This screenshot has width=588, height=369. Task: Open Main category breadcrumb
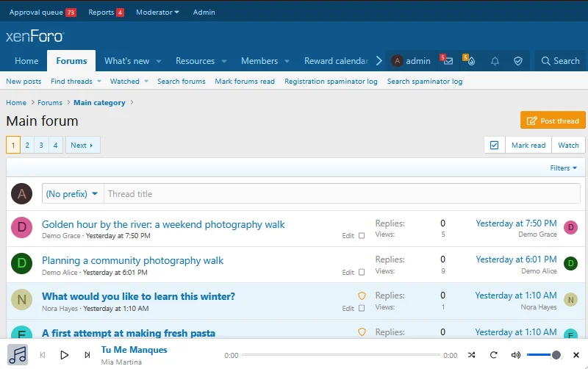point(99,103)
